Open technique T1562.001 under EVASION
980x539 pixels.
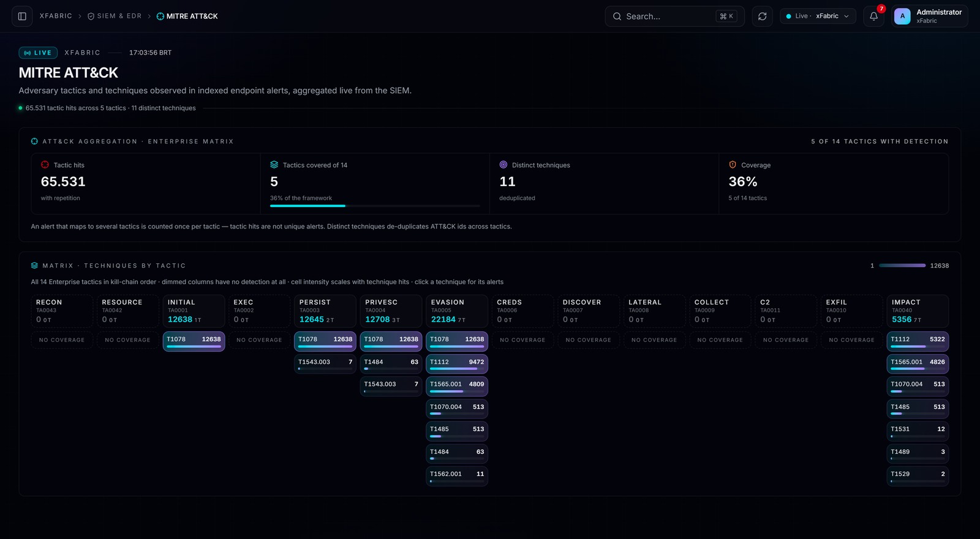pos(457,476)
